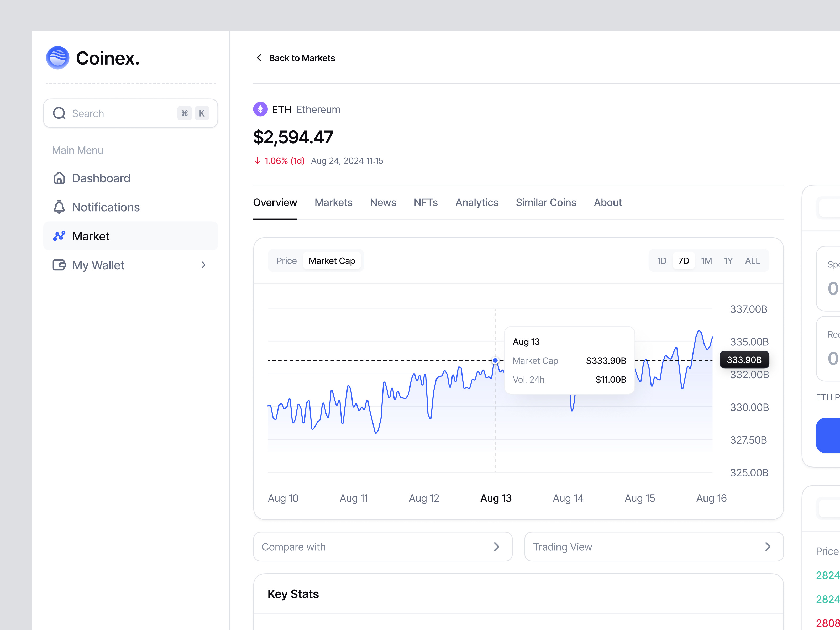Click the Market chart icon

tap(59, 236)
